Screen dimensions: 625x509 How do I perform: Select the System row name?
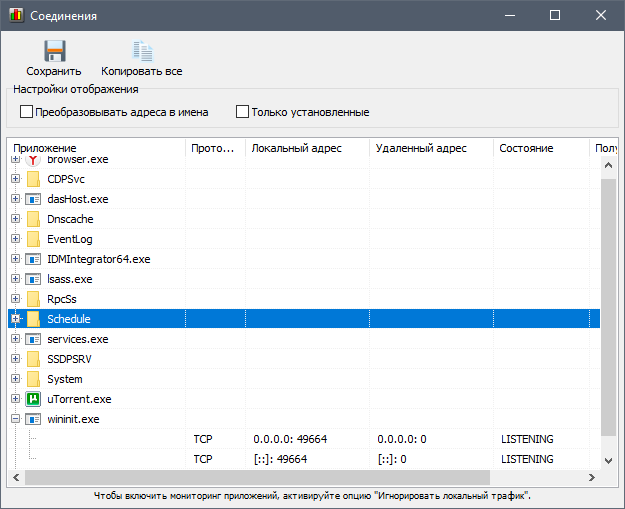[x=65, y=379]
